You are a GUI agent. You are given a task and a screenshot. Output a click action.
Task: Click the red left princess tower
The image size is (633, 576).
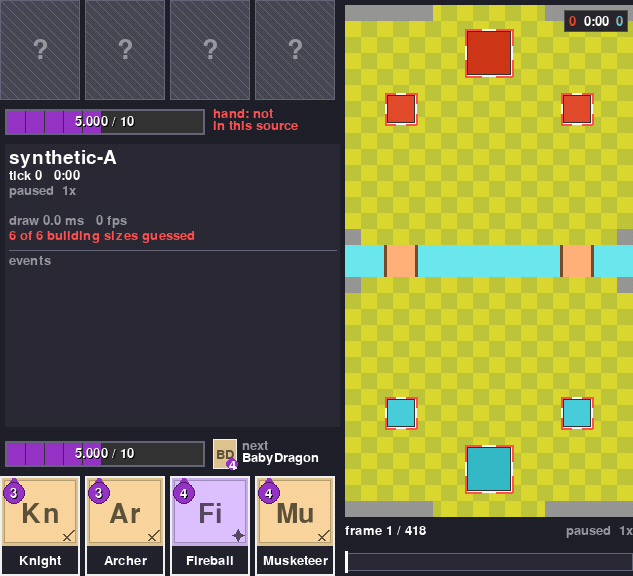tap(401, 109)
